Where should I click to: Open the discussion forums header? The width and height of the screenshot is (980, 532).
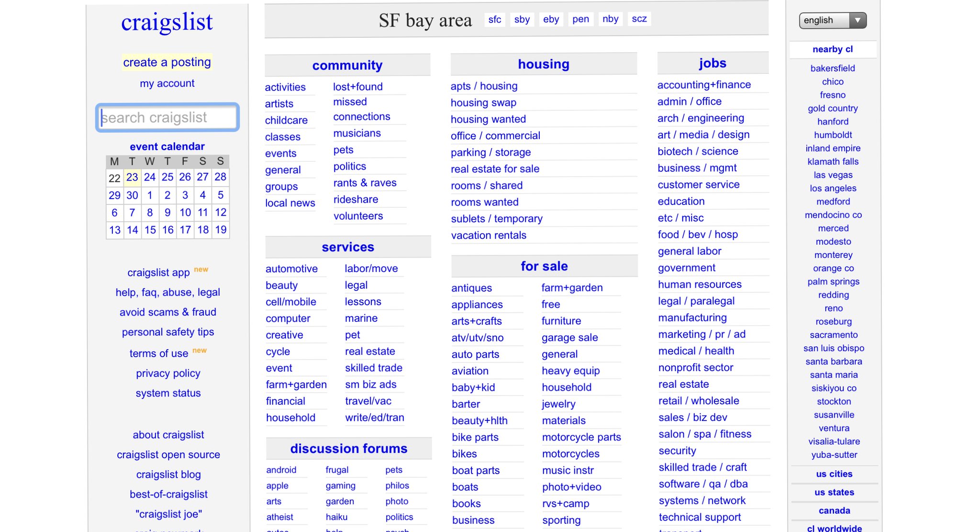(348, 449)
